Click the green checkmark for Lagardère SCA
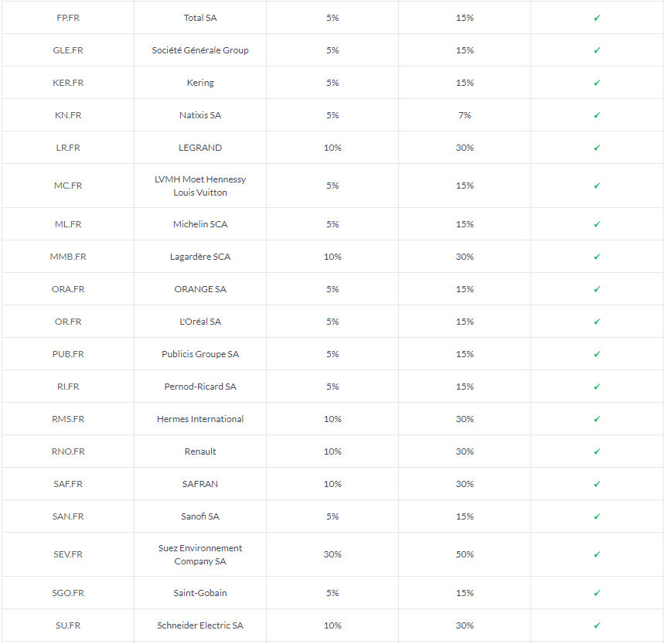Viewport: 665px width, 644px height. click(x=597, y=257)
